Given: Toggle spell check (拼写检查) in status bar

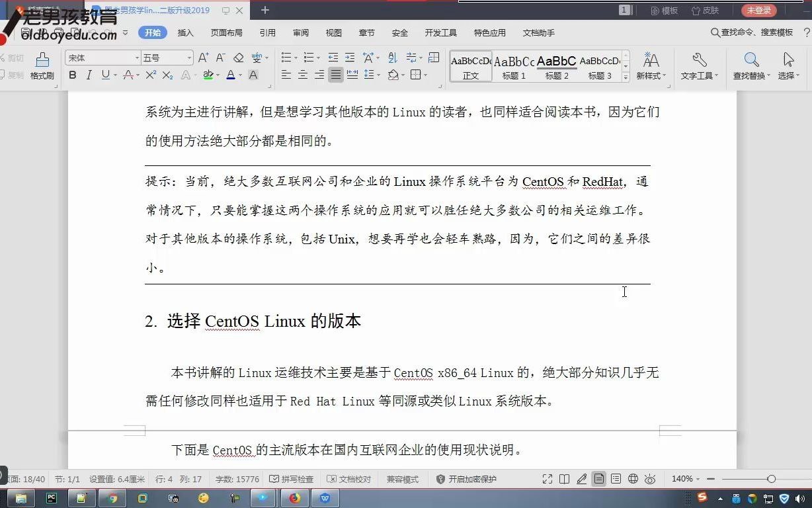Looking at the screenshot, I should coord(292,479).
